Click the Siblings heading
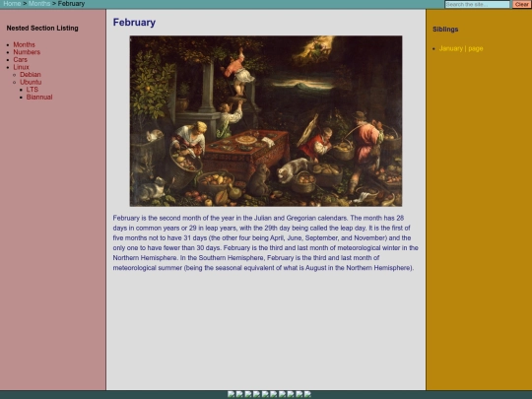 tap(445, 30)
